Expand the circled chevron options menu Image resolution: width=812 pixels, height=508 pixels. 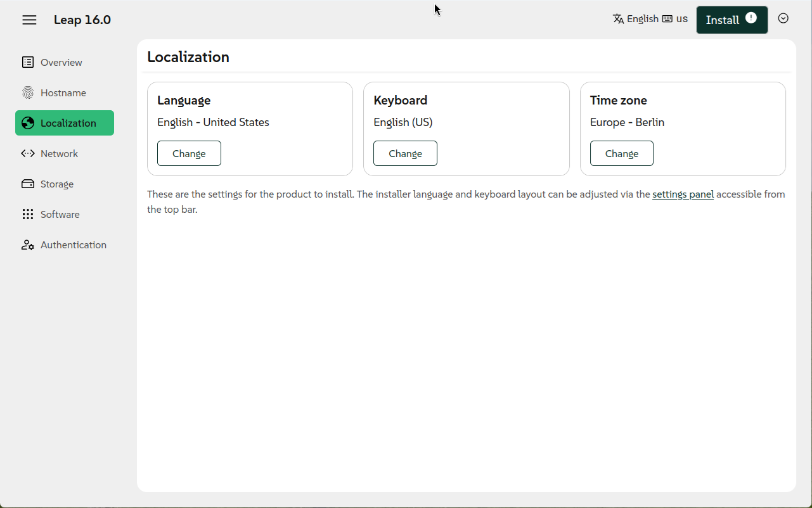pyautogui.click(x=783, y=18)
